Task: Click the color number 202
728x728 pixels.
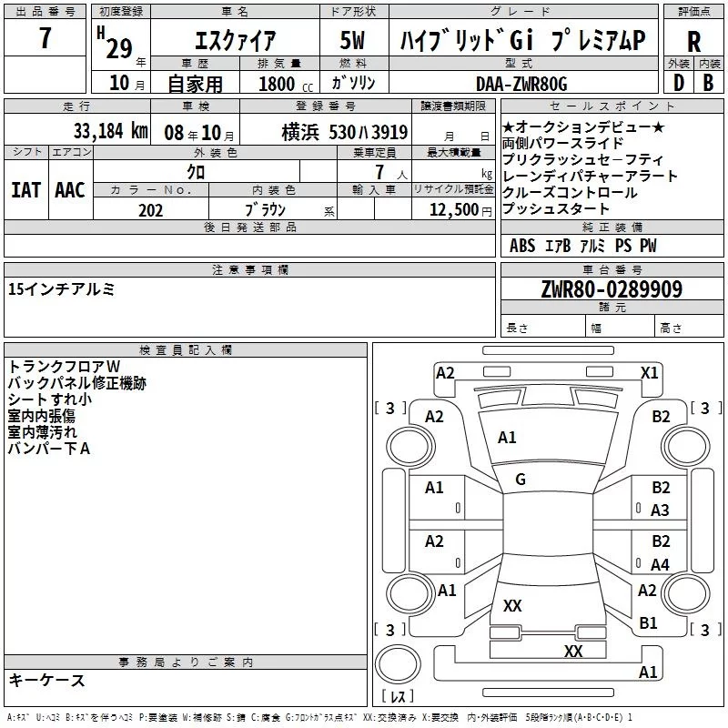Action: click(150, 210)
